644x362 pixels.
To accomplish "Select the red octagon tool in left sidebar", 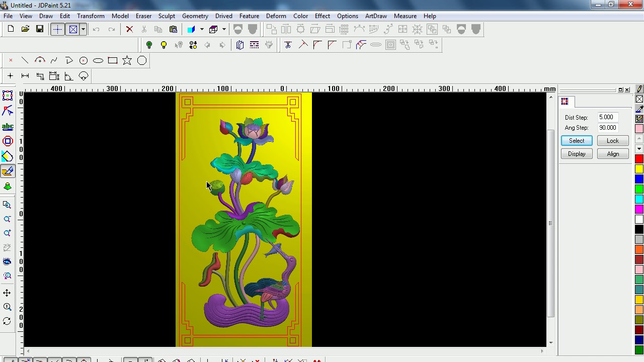I will (x=8, y=141).
